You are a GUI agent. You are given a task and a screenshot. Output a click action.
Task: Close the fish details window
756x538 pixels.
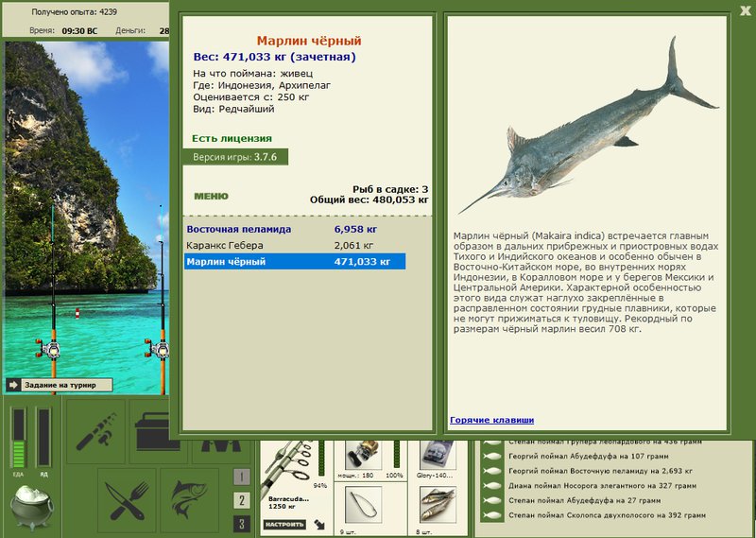coord(746,10)
